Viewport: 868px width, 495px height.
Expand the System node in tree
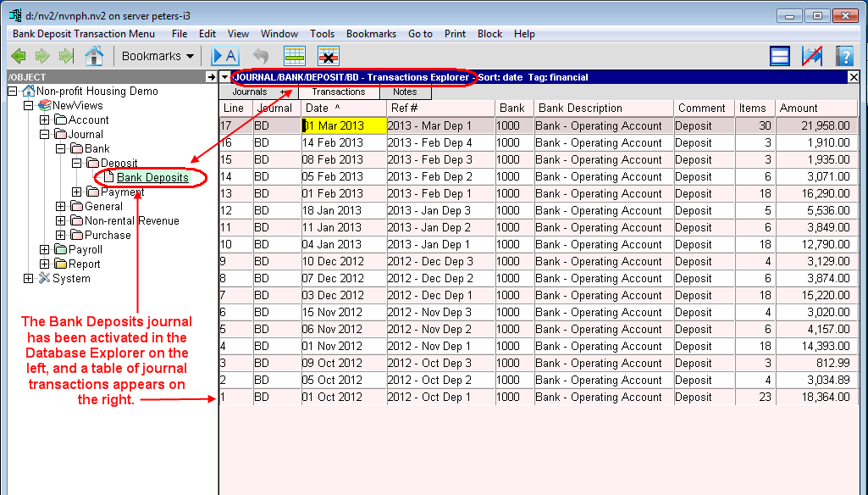28,279
